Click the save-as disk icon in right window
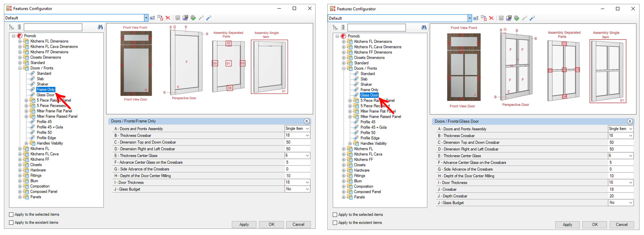The image size is (644, 235). point(509,18)
